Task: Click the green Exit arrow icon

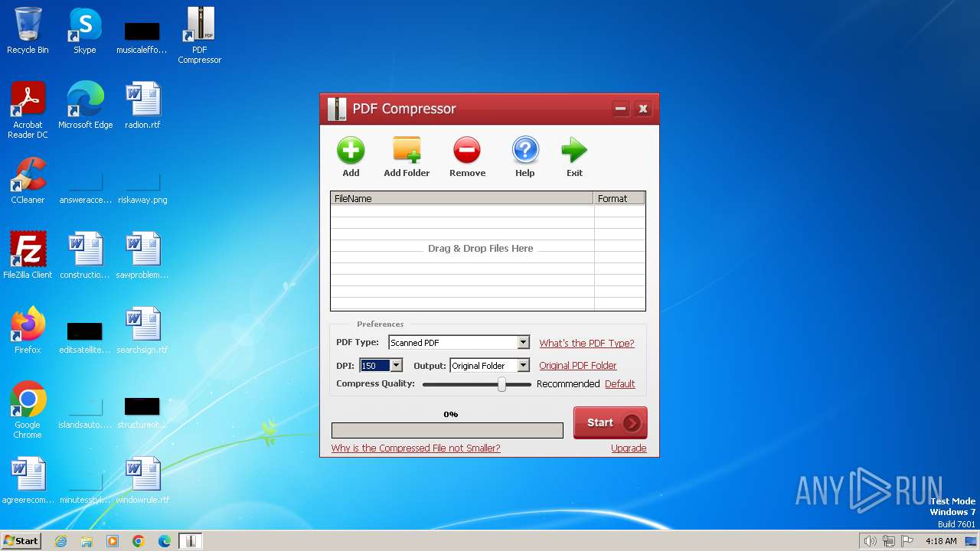Action: coord(574,150)
